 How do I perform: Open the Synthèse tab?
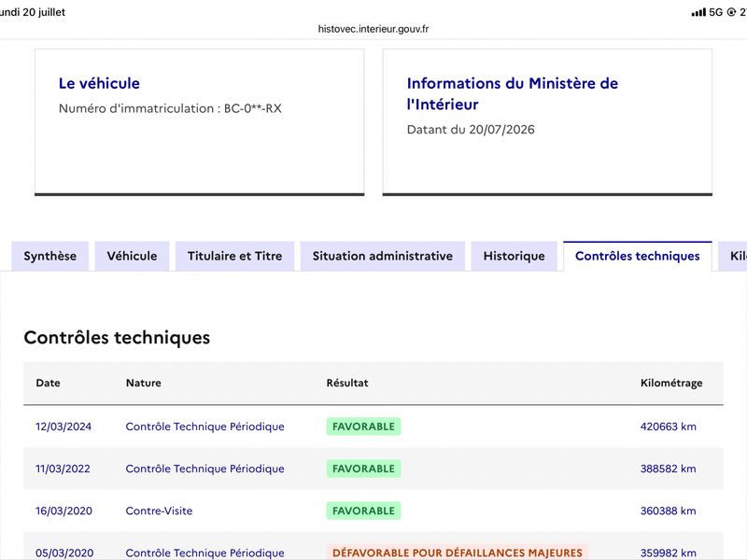click(x=50, y=256)
